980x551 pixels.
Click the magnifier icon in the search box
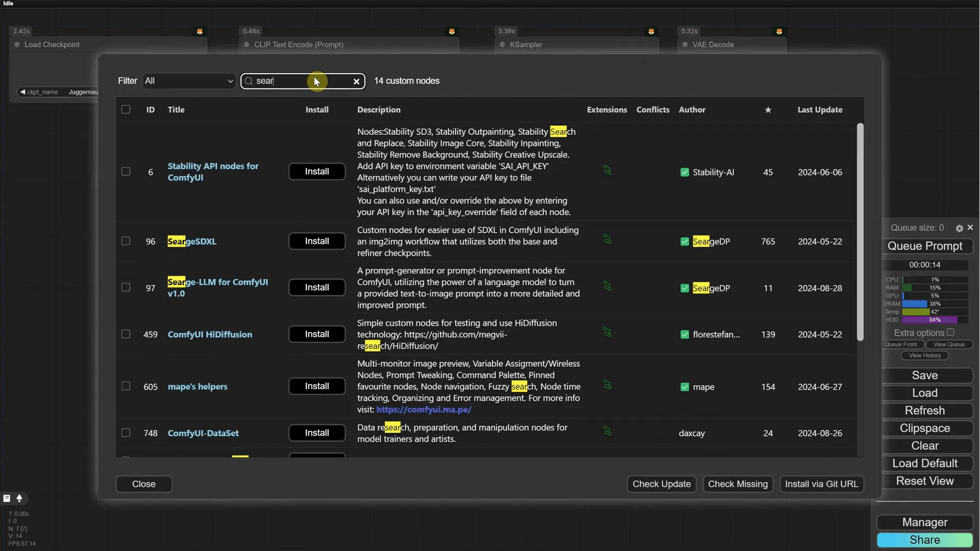point(249,81)
